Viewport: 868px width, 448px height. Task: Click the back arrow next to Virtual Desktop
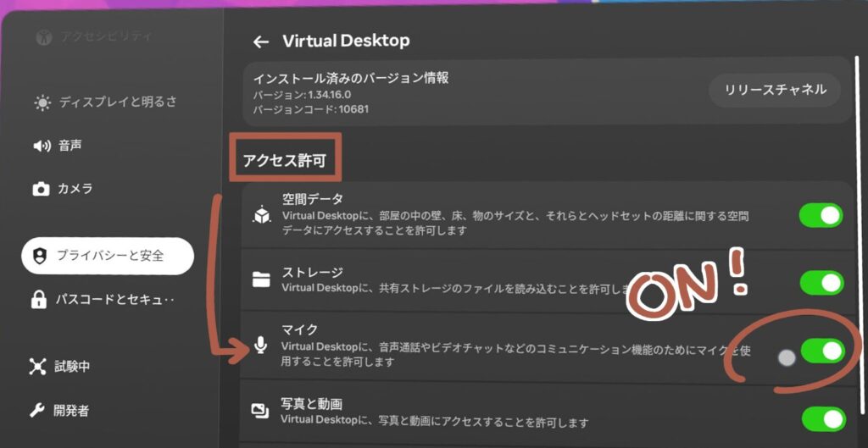pos(261,41)
